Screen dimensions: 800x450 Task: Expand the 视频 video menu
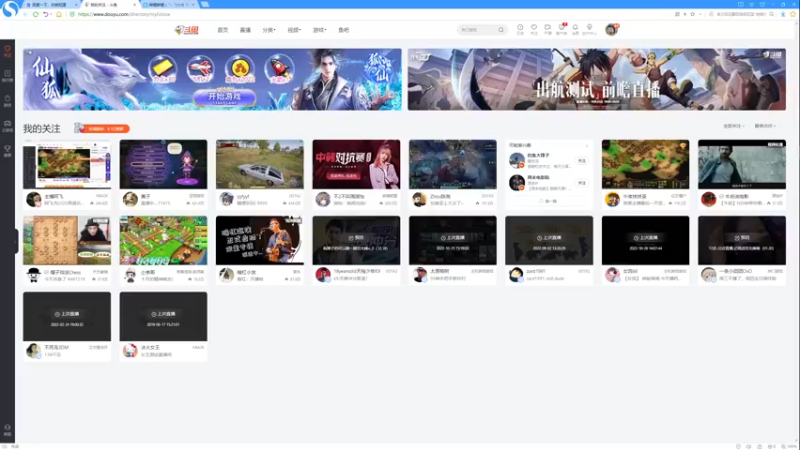pyautogui.click(x=294, y=30)
